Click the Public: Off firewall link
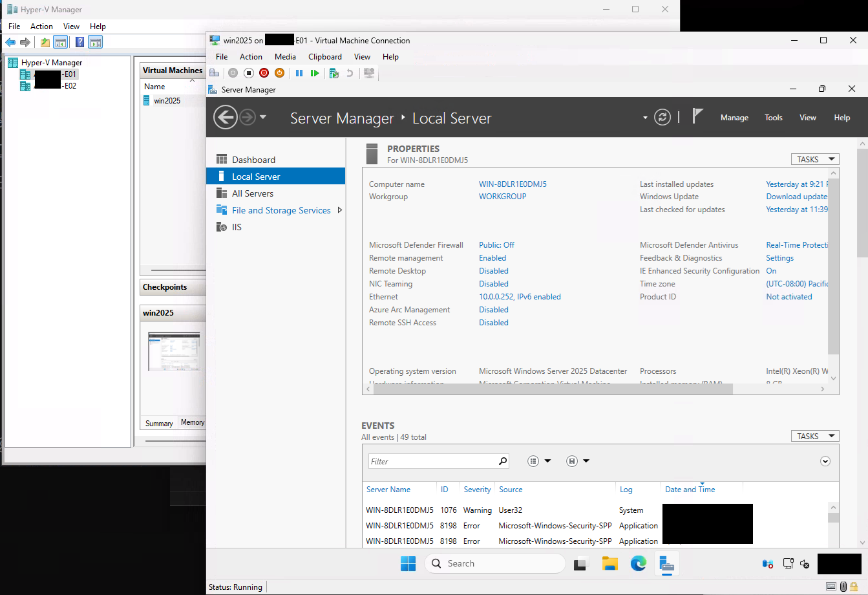 coord(496,245)
